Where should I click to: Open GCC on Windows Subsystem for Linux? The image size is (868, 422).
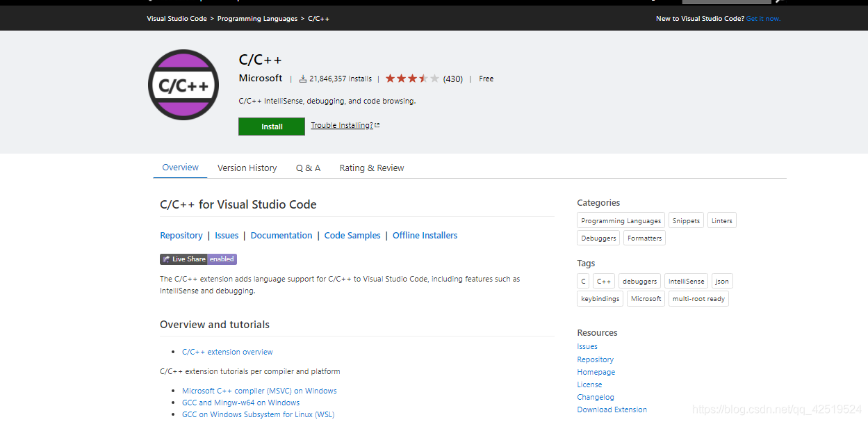(x=258, y=414)
